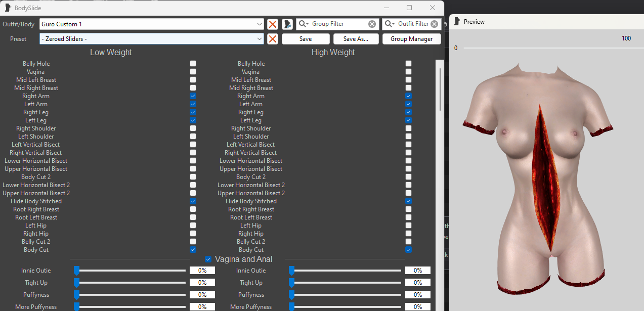Click Low Weight Innie Outie percent field
This screenshot has width=644, height=311.
tap(202, 271)
